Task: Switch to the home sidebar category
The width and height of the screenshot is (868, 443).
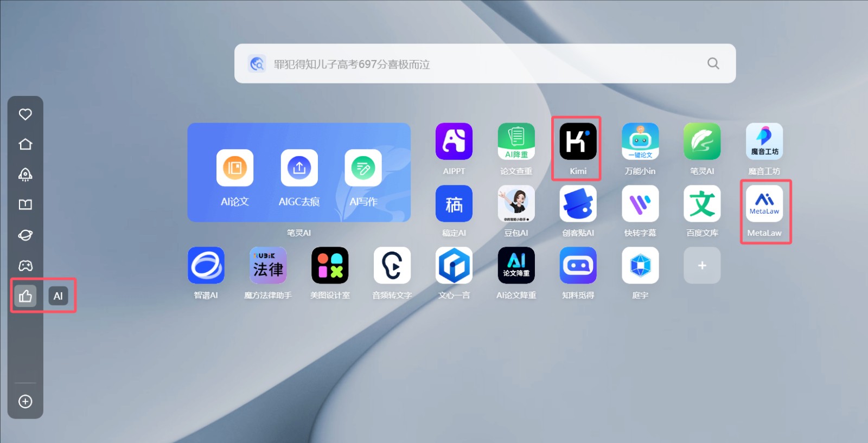Action: click(x=25, y=144)
